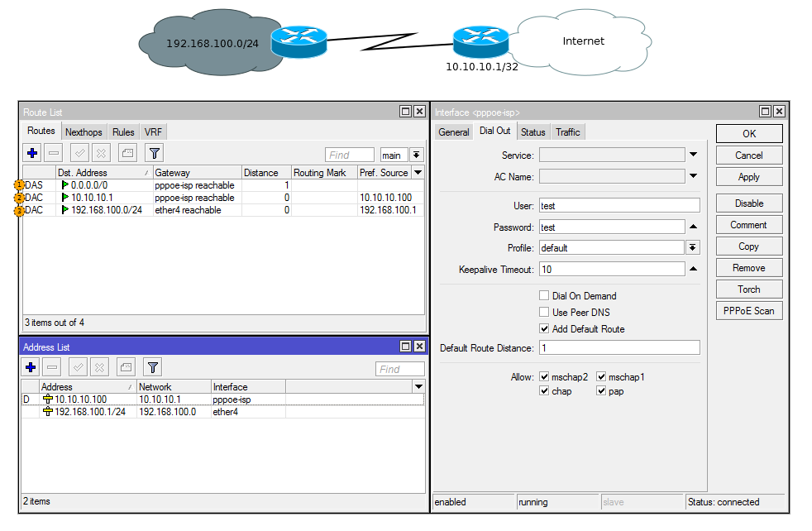Click the Gateway column header
This screenshot has height=531, width=812.
(x=198, y=173)
